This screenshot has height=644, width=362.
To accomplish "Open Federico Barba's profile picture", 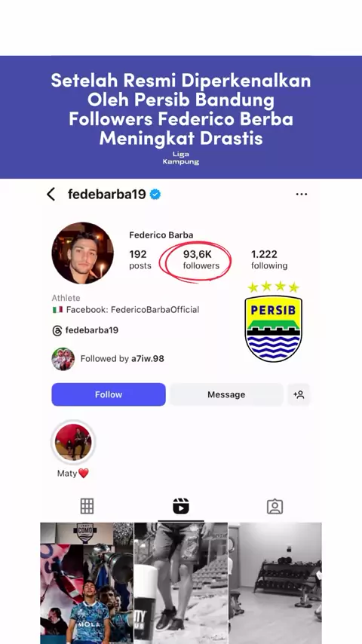I will (x=83, y=253).
